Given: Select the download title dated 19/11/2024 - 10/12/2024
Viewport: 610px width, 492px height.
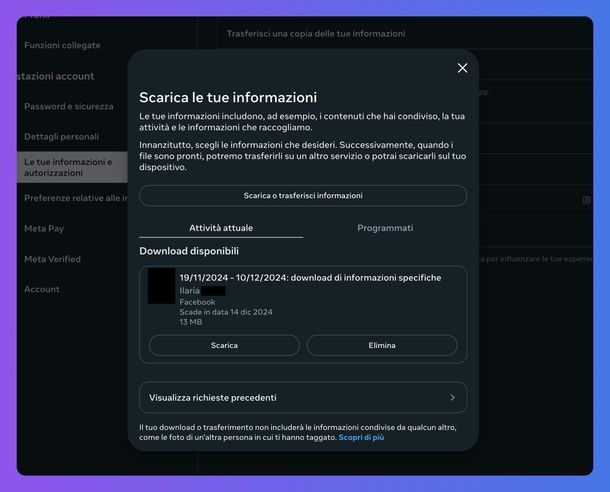Looking at the screenshot, I should (310, 278).
